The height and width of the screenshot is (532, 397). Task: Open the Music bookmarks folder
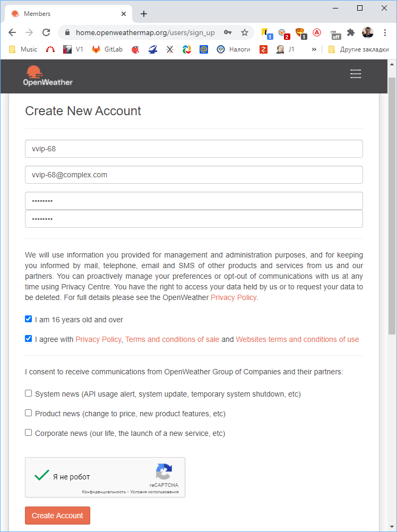[23, 49]
